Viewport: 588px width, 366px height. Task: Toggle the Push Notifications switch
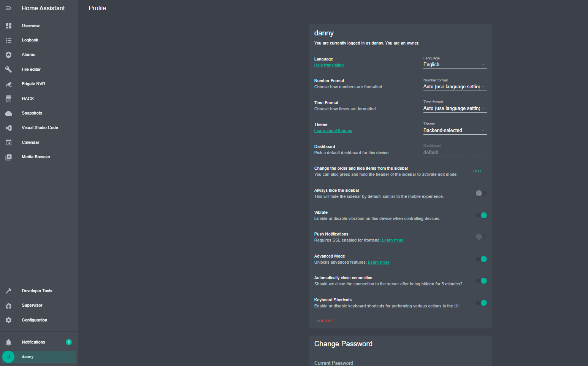[x=481, y=237]
